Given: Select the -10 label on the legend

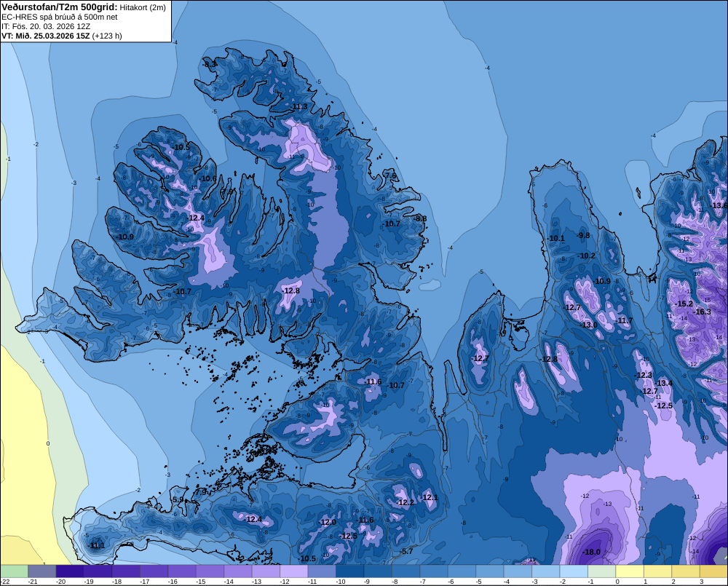Looking at the screenshot, I should pyautogui.click(x=340, y=582).
